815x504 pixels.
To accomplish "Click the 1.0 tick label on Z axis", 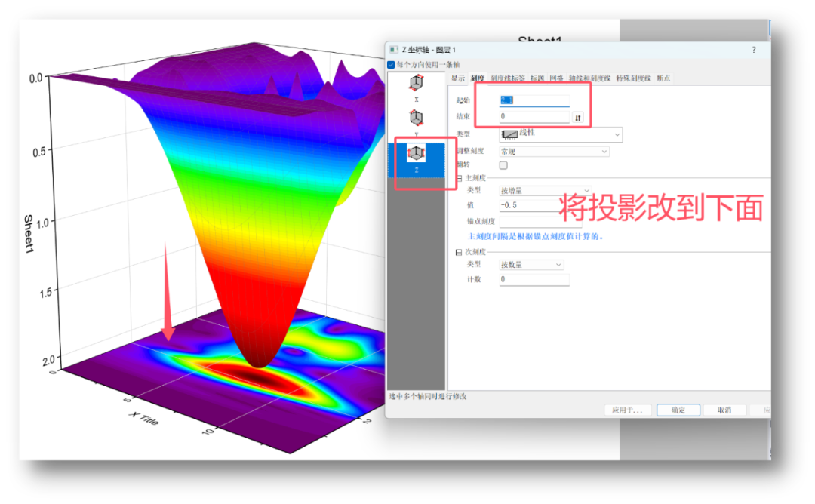I will [43, 223].
